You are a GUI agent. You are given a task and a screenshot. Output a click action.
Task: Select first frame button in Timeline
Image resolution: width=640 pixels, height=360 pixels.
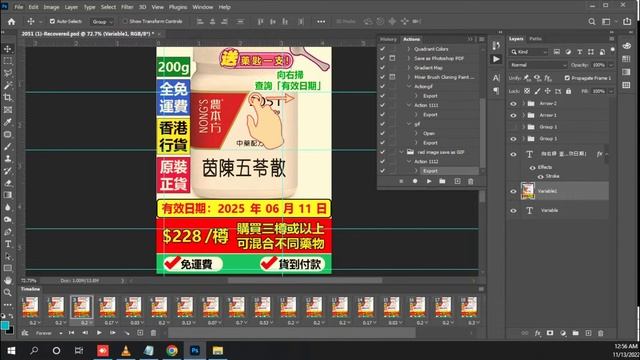click(71, 333)
